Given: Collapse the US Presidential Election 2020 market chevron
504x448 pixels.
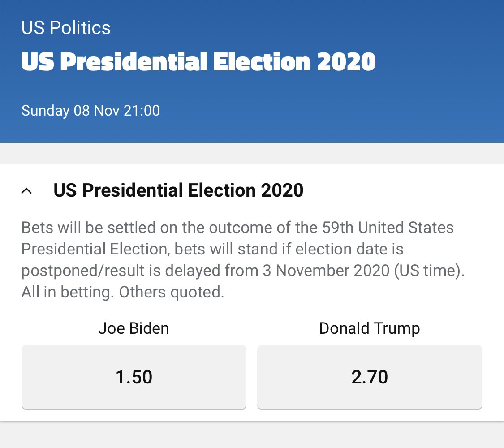Looking at the screenshot, I should coord(26,191).
